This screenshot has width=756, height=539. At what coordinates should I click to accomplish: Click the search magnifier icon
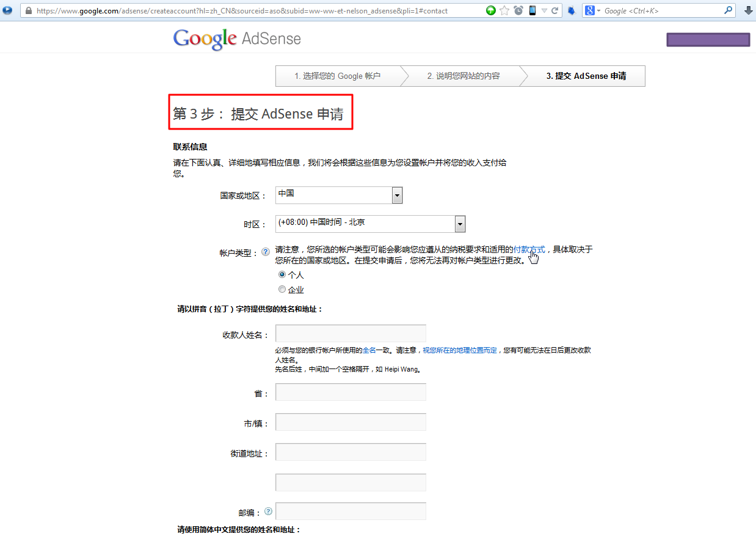point(729,10)
